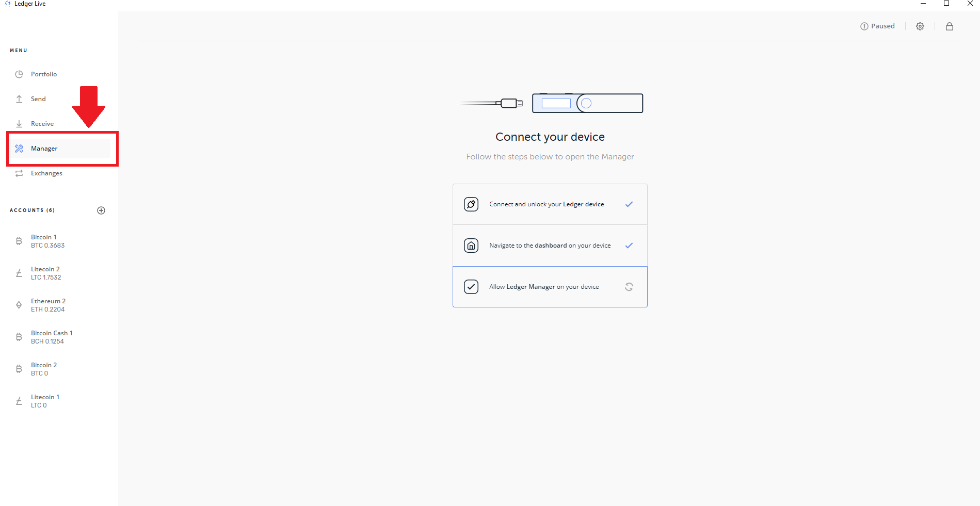
Task: Open the Litecoin 2 account
Action: pos(59,273)
